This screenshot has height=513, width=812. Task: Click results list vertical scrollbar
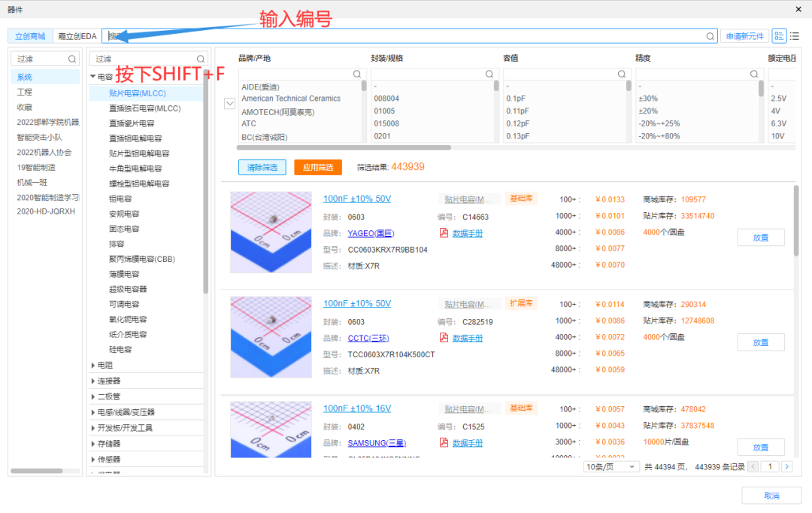click(796, 220)
